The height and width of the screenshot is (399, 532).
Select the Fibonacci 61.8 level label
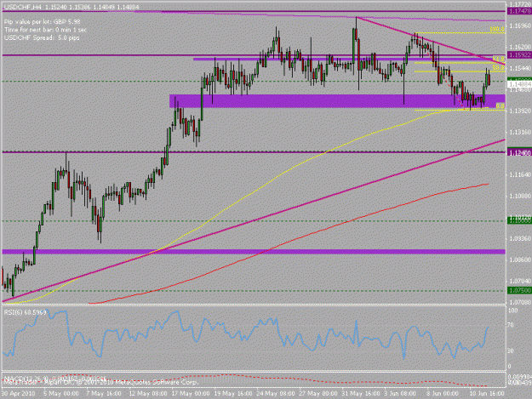[499, 59]
